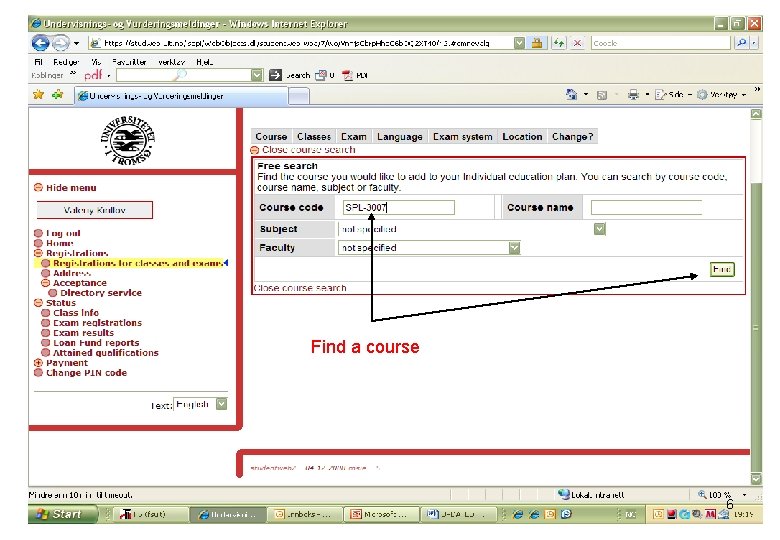Open the 100 % zoom level control
Image resolution: width=780 pixels, height=540 pixels.
coord(722,495)
